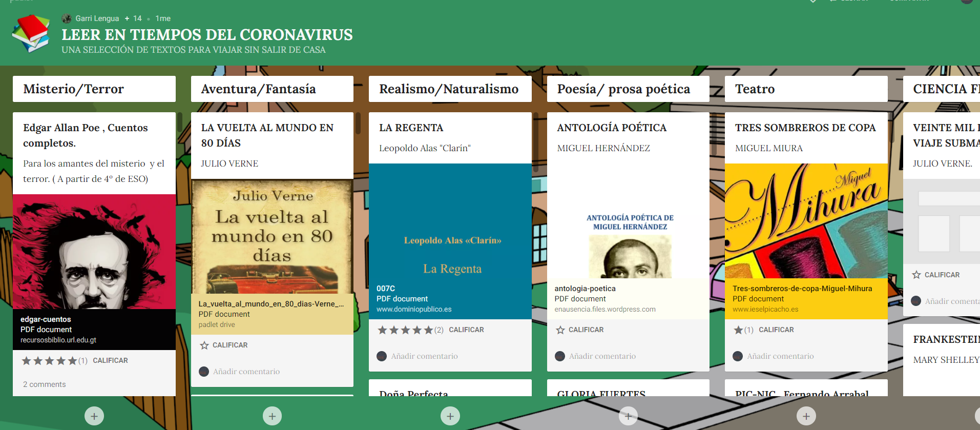Add post under Misterio/Terror column
Image resolution: width=980 pixels, height=430 pixels.
94,416
